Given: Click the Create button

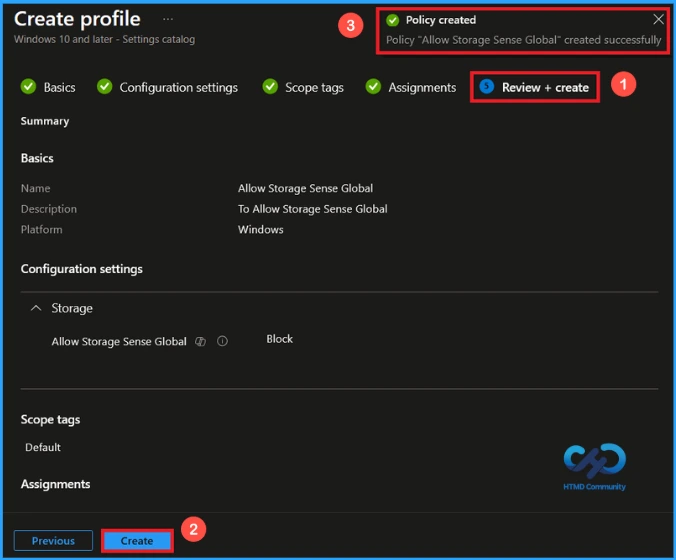Looking at the screenshot, I should tap(137, 541).
